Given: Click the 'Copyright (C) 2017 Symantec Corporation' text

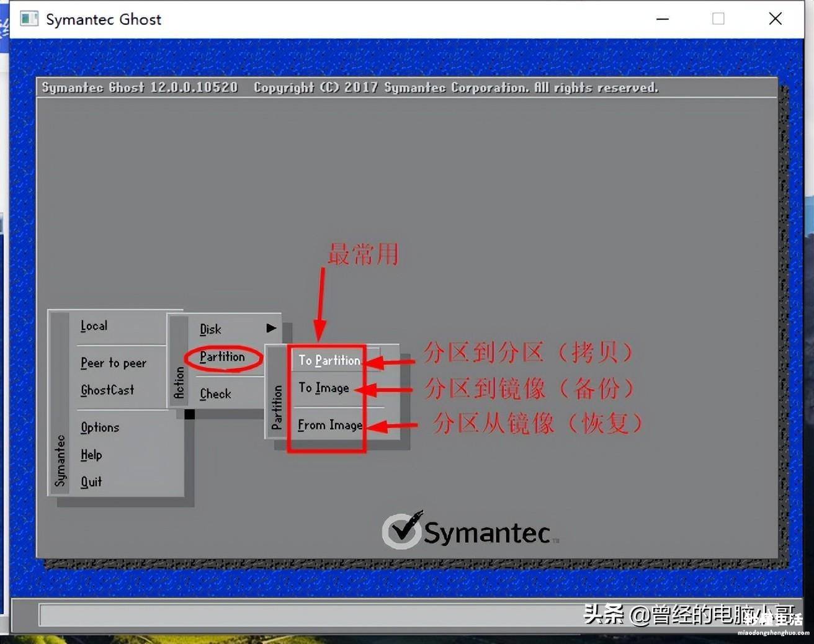Looking at the screenshot, I should click(391, 87).
